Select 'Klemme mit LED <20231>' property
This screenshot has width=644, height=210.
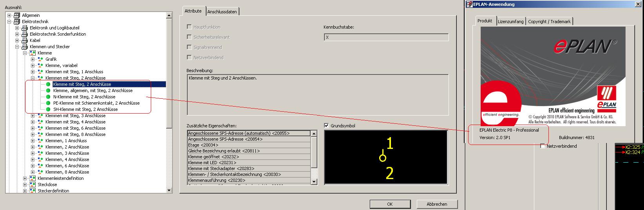249,163
